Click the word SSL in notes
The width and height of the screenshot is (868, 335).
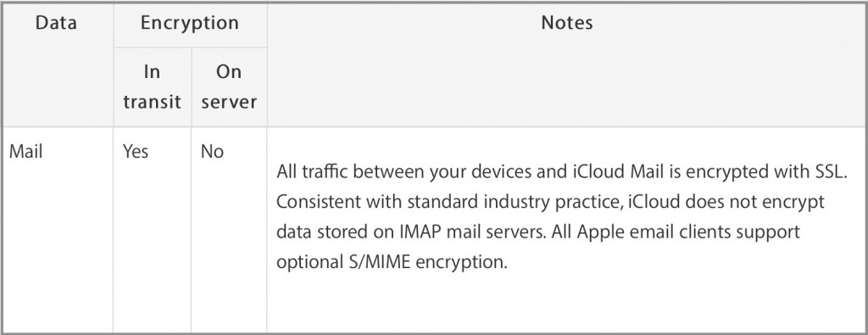pos(832,171)
